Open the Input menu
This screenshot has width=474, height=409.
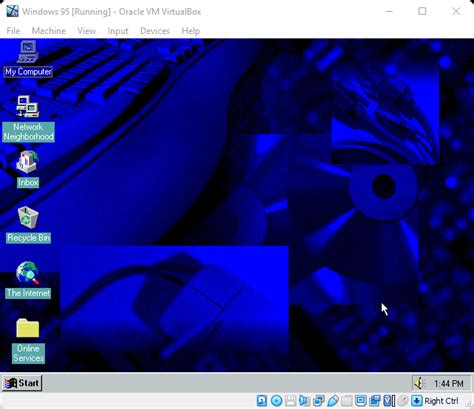coord(118,31)
